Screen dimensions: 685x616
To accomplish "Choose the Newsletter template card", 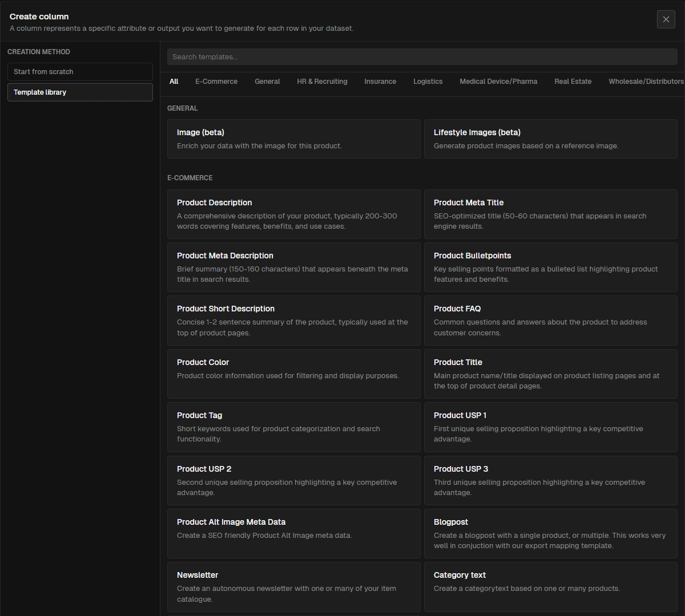I will coord(293,586).
